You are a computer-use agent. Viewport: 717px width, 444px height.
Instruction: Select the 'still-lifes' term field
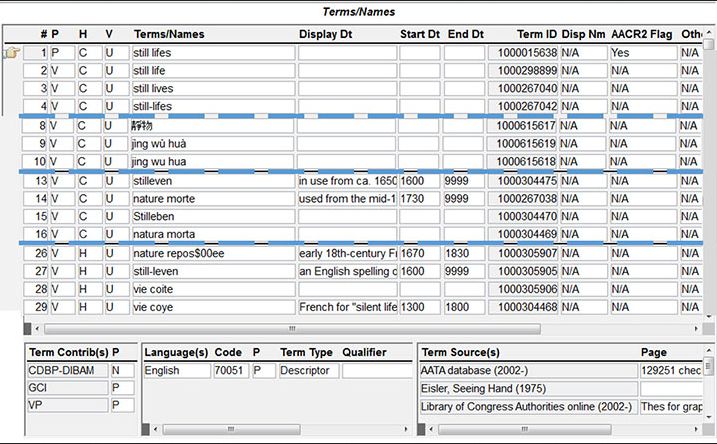pyautogui.click(x=214, y=106)
